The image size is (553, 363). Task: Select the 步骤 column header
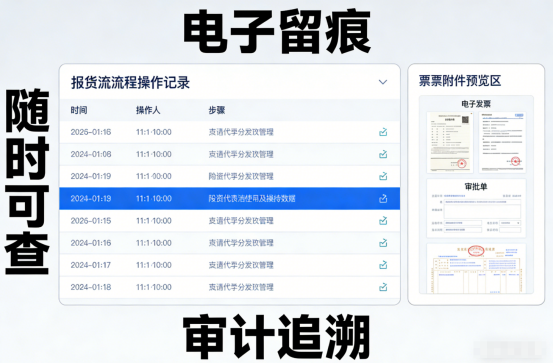point(217,110)
